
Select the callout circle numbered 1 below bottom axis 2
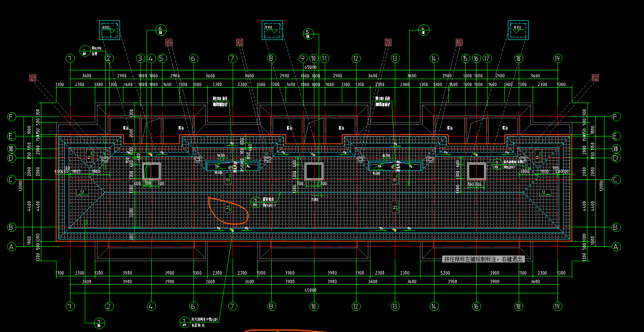100,322
